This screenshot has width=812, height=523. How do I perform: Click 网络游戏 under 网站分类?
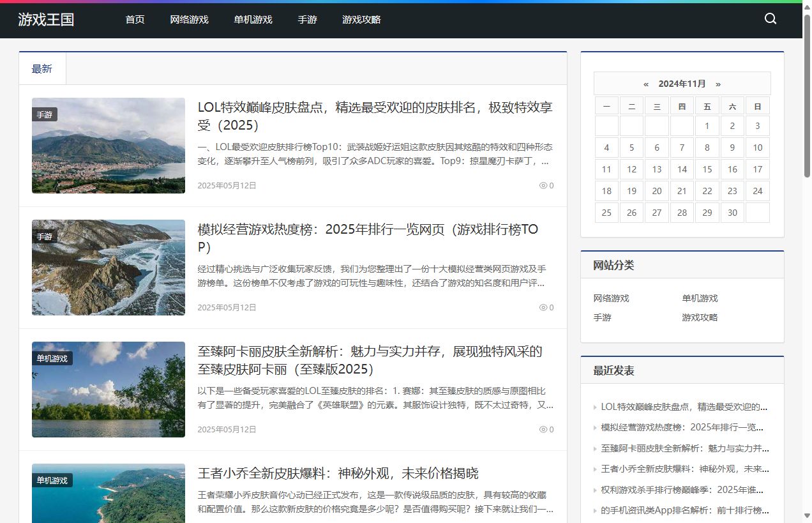(x=610, y=298)
